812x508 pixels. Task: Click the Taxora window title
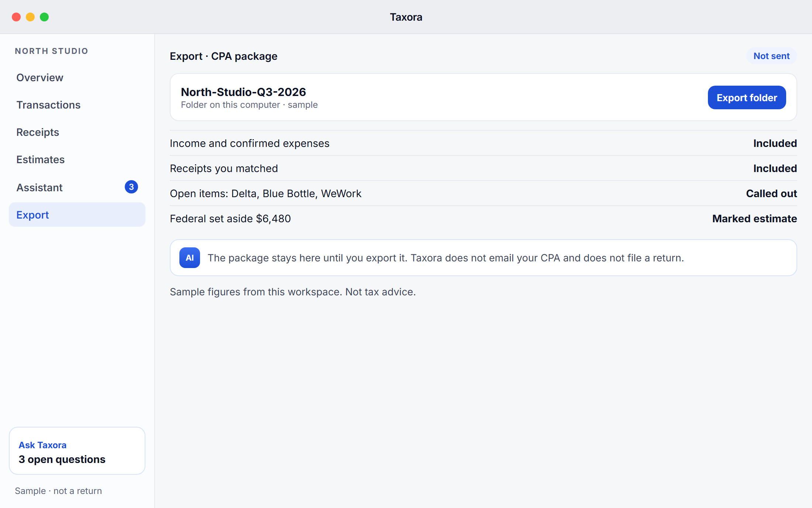coord(406,17)
